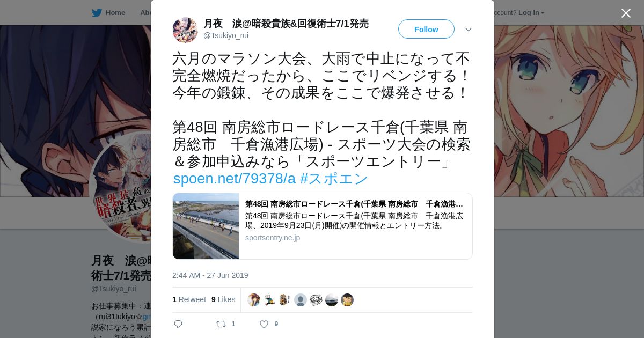Click the tweet timestamp 27 Jun 2019
This screenshot has width=644, height=338.
[210, 275]
